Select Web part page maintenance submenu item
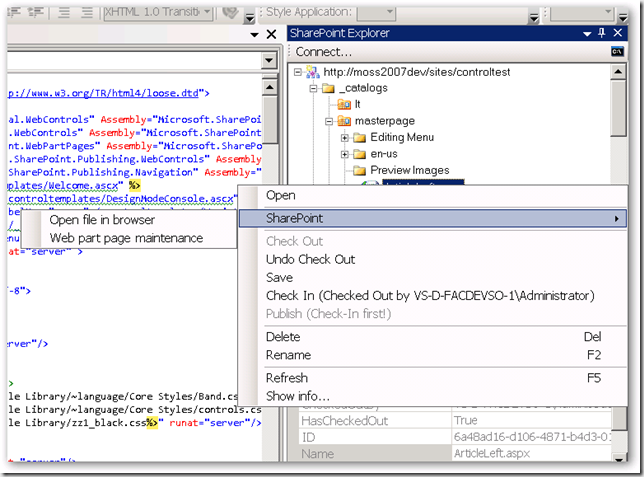This screenshot has height=477, width=644. [129, 238]
